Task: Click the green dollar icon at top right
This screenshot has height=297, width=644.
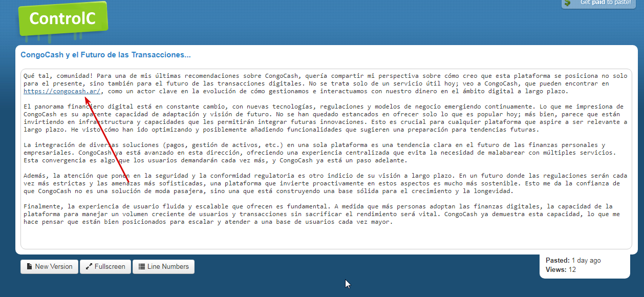Action: (x=568, y=3)
